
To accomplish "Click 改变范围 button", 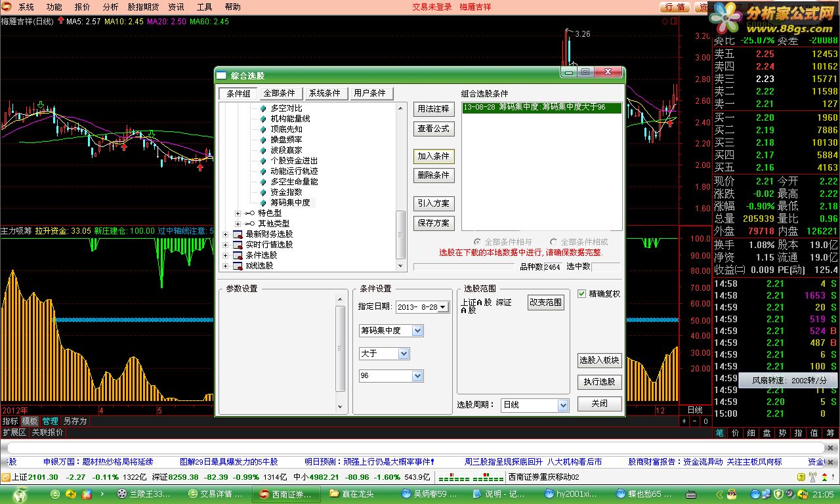I will [546, 303].
